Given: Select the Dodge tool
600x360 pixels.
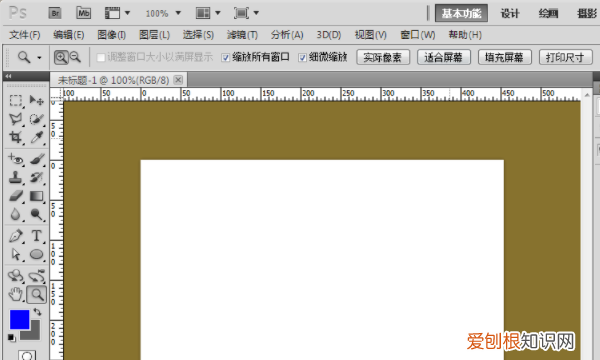Looking at the screenshot, I should pyautogui.click(x=37, y=215).
